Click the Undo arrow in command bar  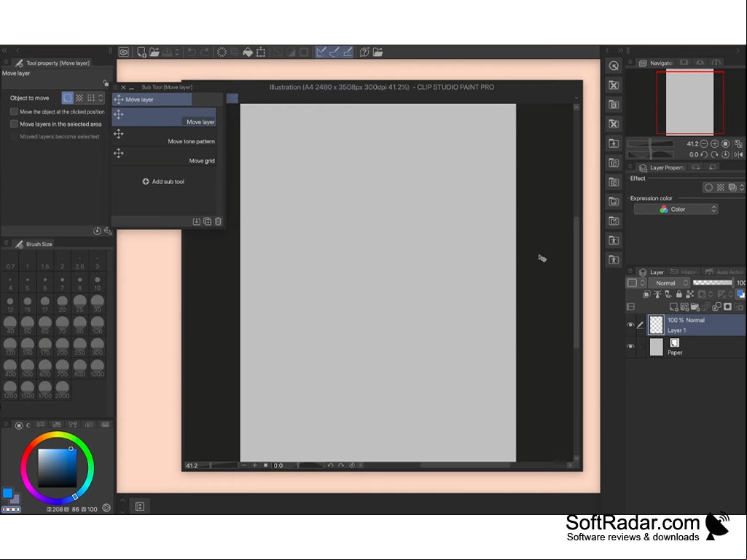pos(191,52)
